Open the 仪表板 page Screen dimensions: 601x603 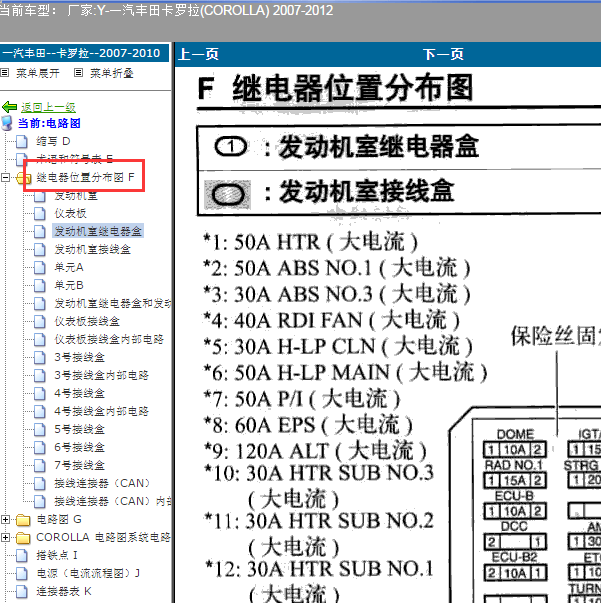coord(70,213)
